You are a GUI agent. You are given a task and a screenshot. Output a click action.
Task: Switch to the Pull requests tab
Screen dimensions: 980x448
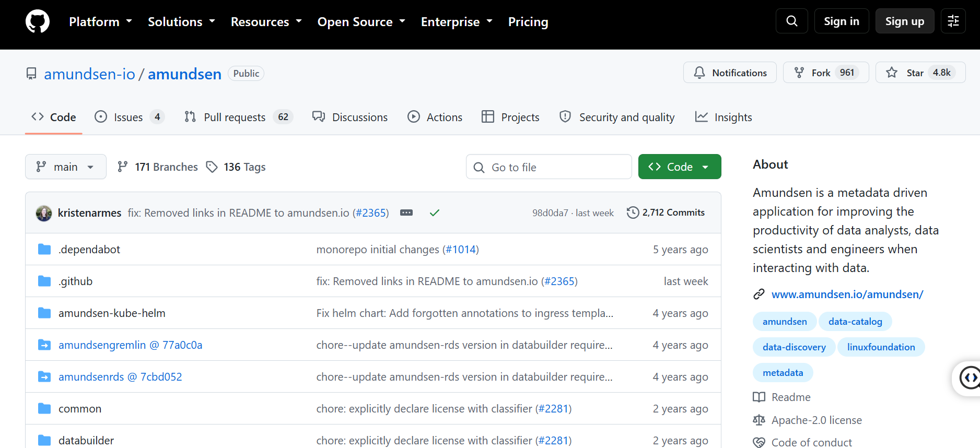click(x=239, y=117)
